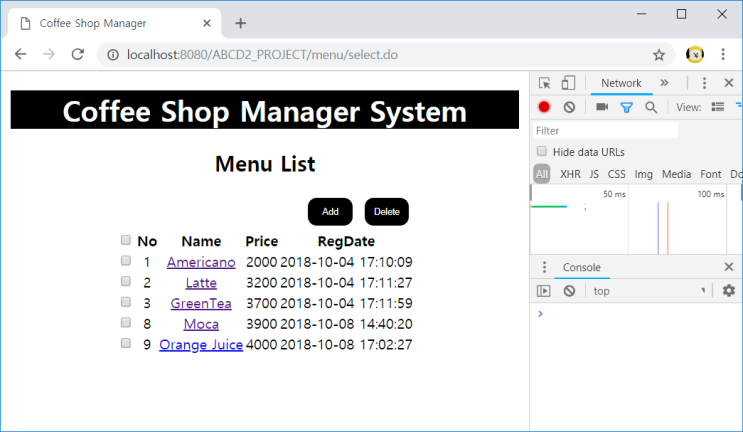Open console settings gear

[729, 291]
